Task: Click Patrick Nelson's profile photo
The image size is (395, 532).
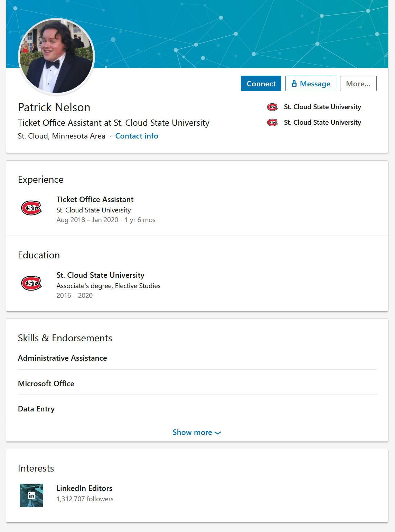Action: coord(56,56)
